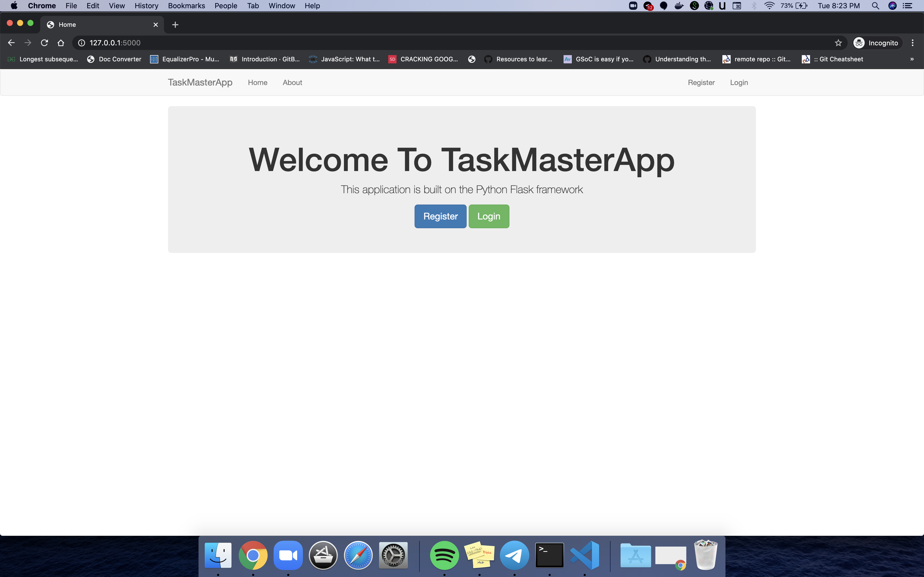Open the Bookmarks menu
Screen dimensions: 924x577
pyautogui.click(x=186, y=6)
